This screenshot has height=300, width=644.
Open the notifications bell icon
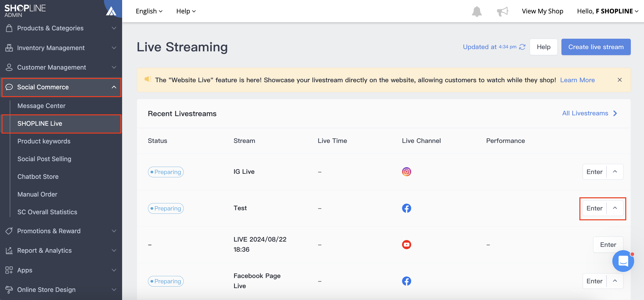(477, 11)
